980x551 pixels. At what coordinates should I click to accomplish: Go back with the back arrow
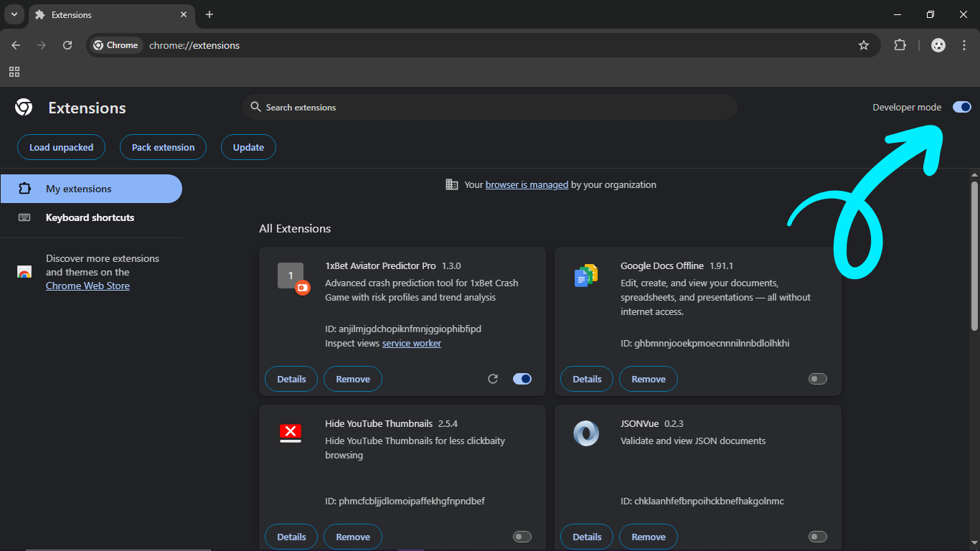pyautogui.click(x=16, y=45)
